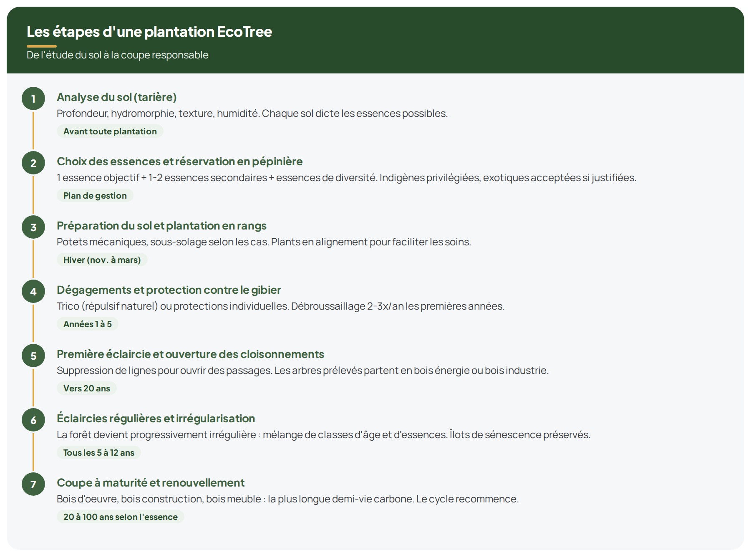Select the number 6 step marker
This screenshot has width=751, height=560.
click(x=33, y=420)
